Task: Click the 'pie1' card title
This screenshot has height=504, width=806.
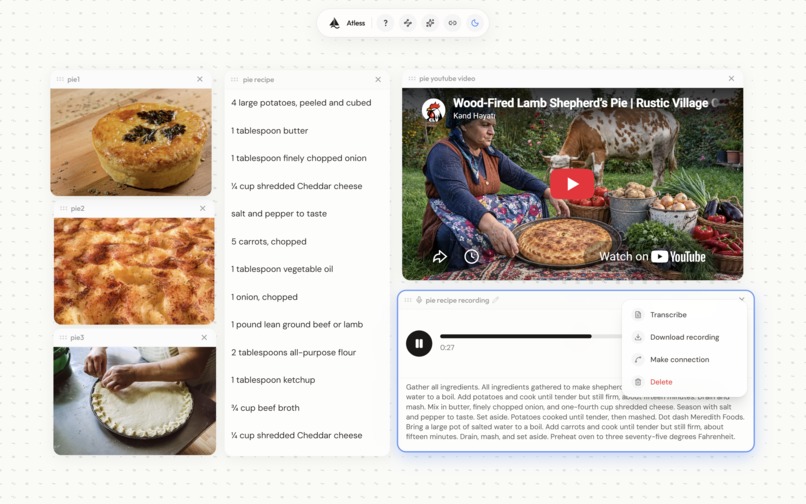Action: pos(74,79)
